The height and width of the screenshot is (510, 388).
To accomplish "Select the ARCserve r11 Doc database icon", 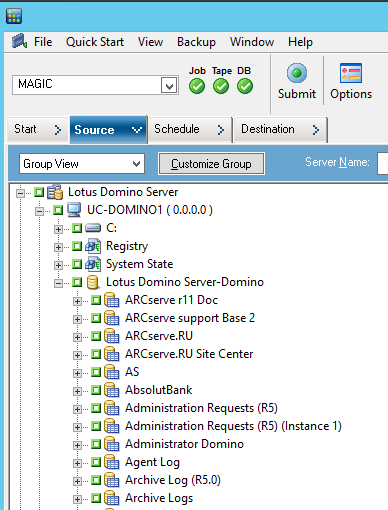I will pyautogui.click(x=112, y=300).
